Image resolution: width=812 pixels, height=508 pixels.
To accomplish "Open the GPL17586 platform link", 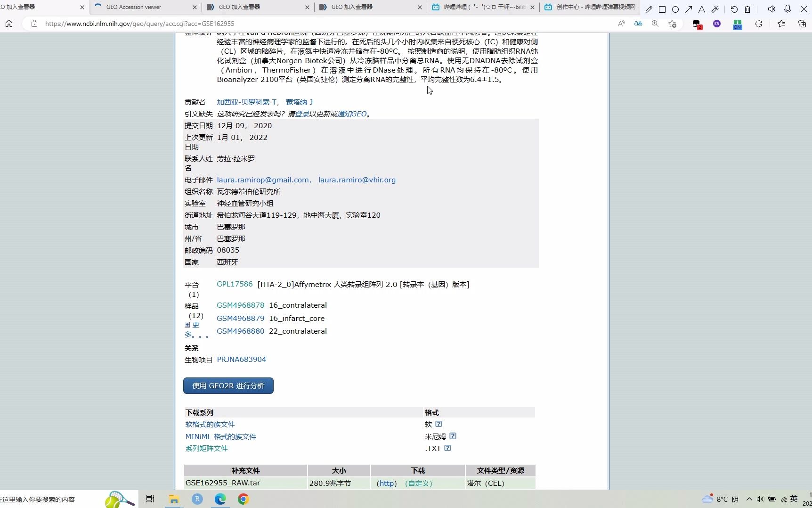I will click(234, 284).
